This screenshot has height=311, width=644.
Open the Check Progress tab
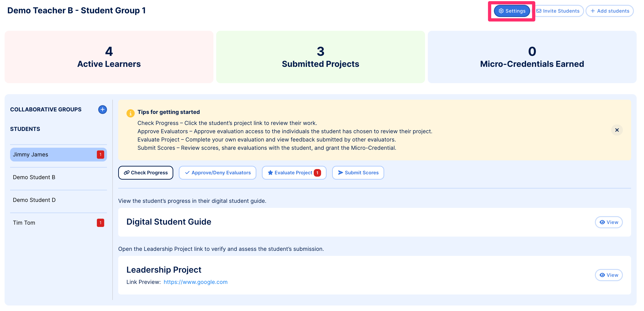tap(146, 173)
